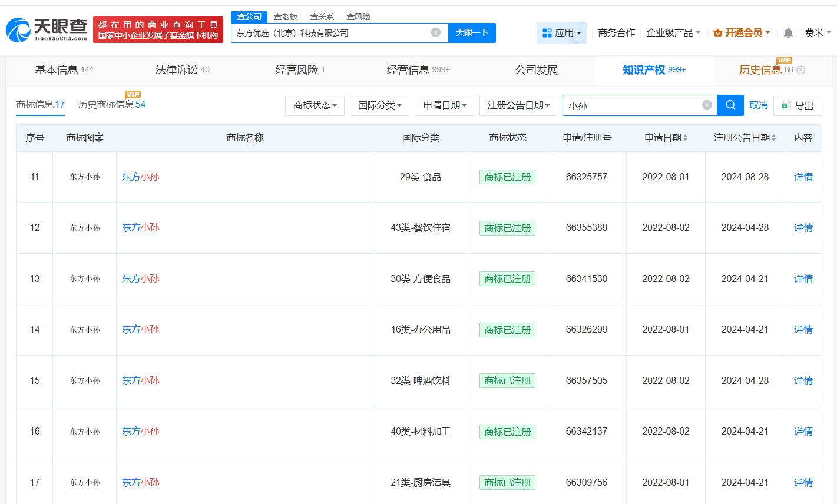Click the 东方小孙 trademark thumbnail in row 12
This screenshot has height=504, width=837.
coord(85,228)
